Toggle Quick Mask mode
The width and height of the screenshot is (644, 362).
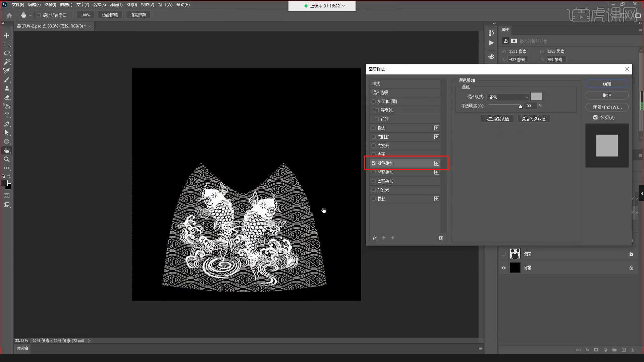point(7,196)
